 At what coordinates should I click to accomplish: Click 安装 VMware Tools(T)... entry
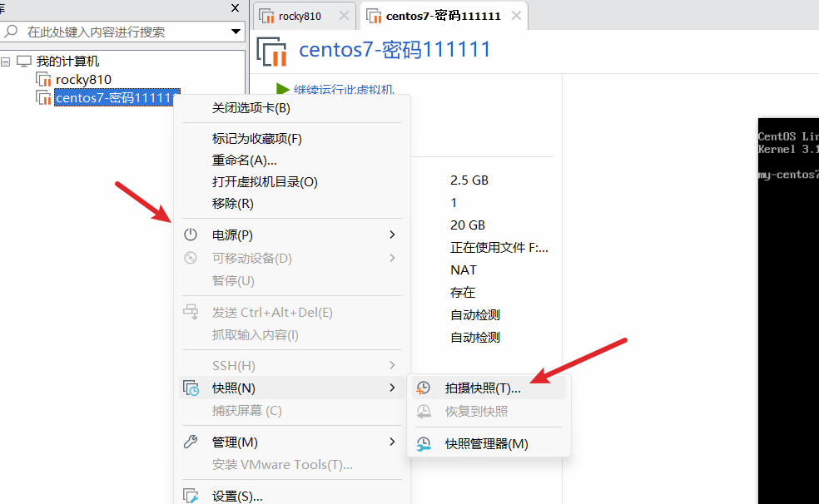[292, 464]
